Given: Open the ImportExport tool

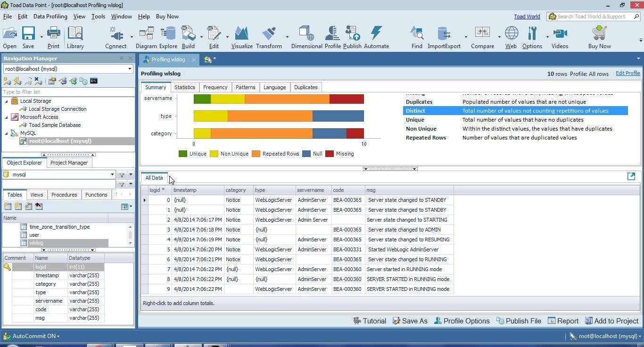Looking at the screenshot, I should (x=444, y=38).
